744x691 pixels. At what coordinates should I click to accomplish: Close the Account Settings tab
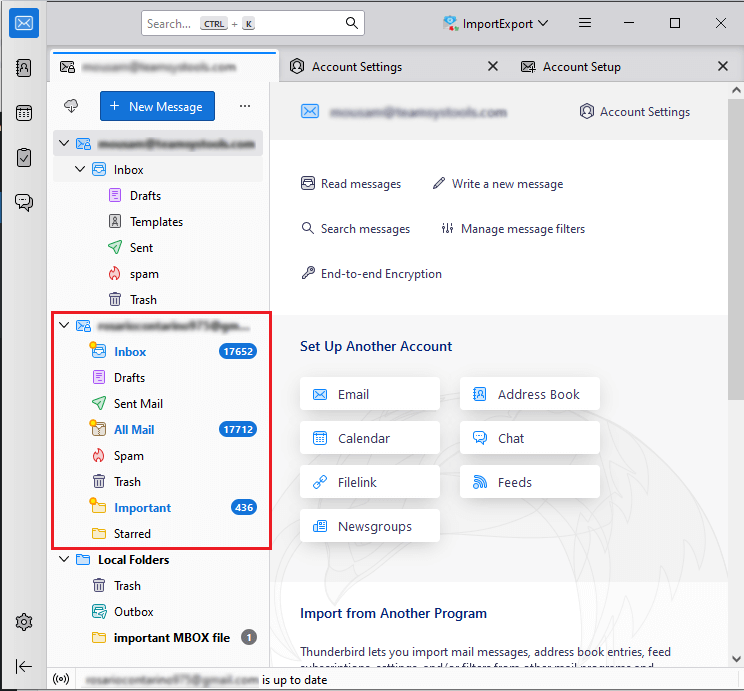tap(493, 66)
